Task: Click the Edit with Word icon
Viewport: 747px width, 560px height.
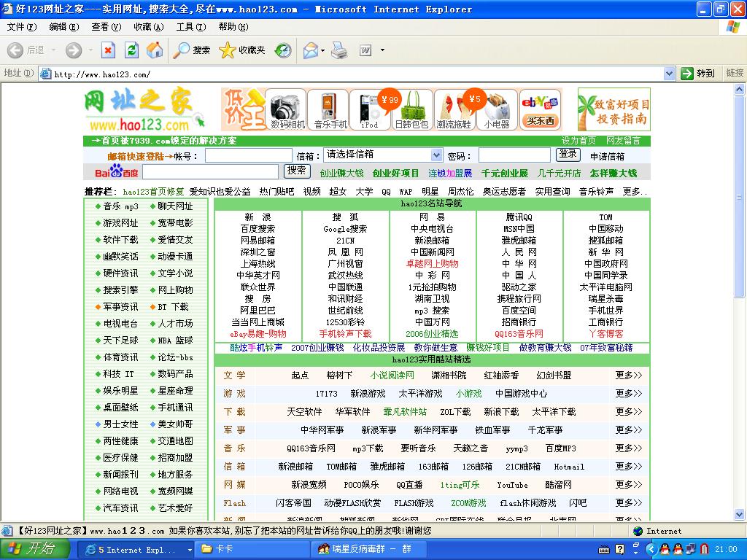Action: [x=365, y=50]
